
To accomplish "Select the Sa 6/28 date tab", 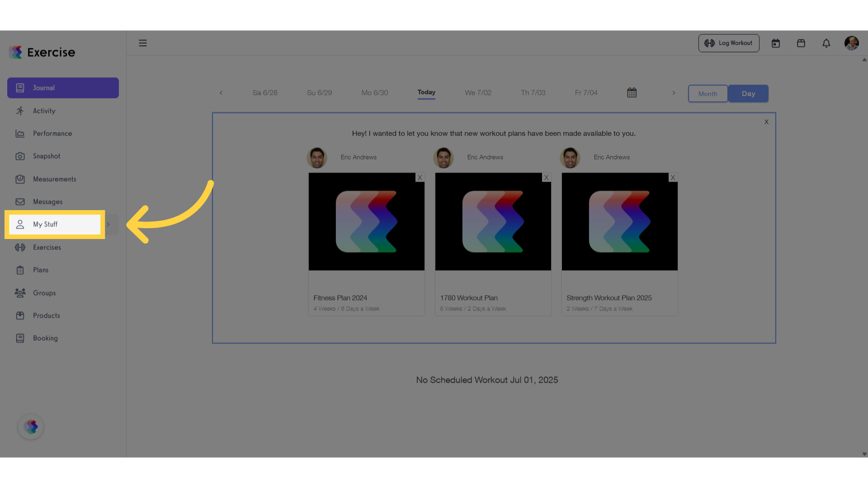I will pos(265,93).
